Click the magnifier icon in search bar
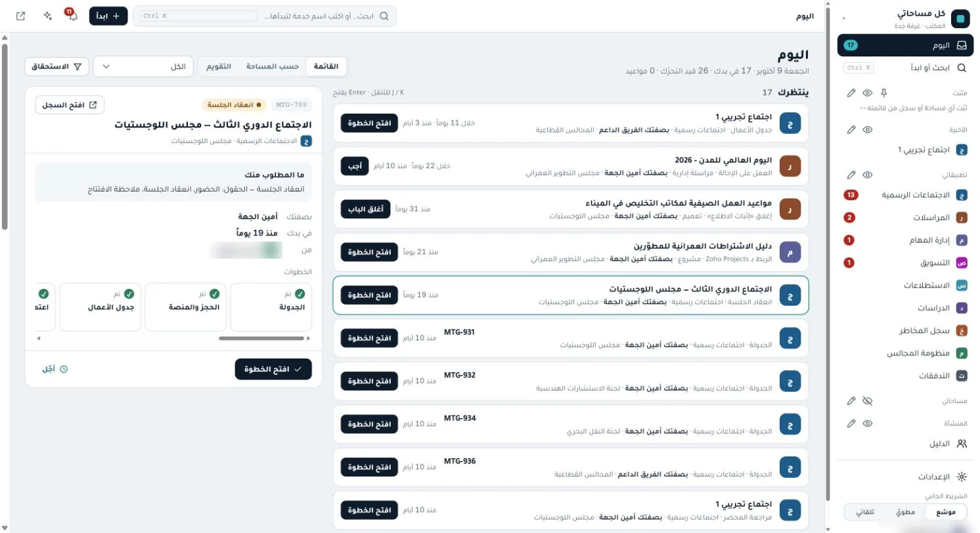 click(x=384, y=16)
